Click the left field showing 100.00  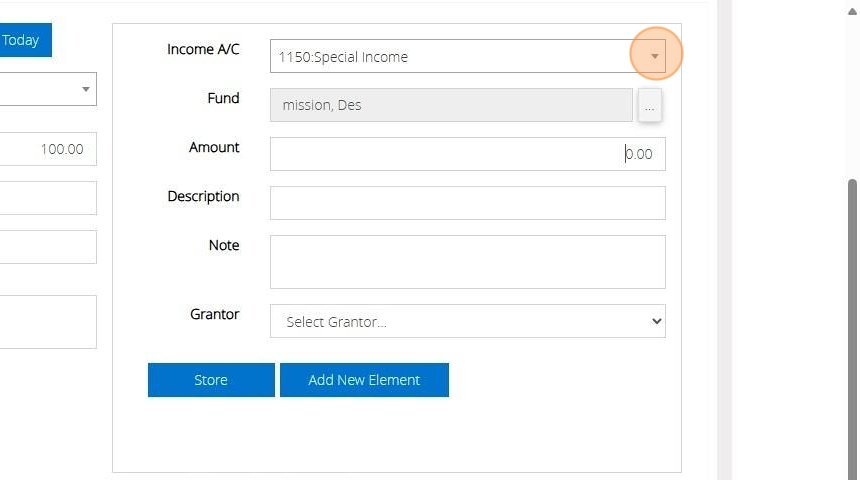[x=48, y=149]
